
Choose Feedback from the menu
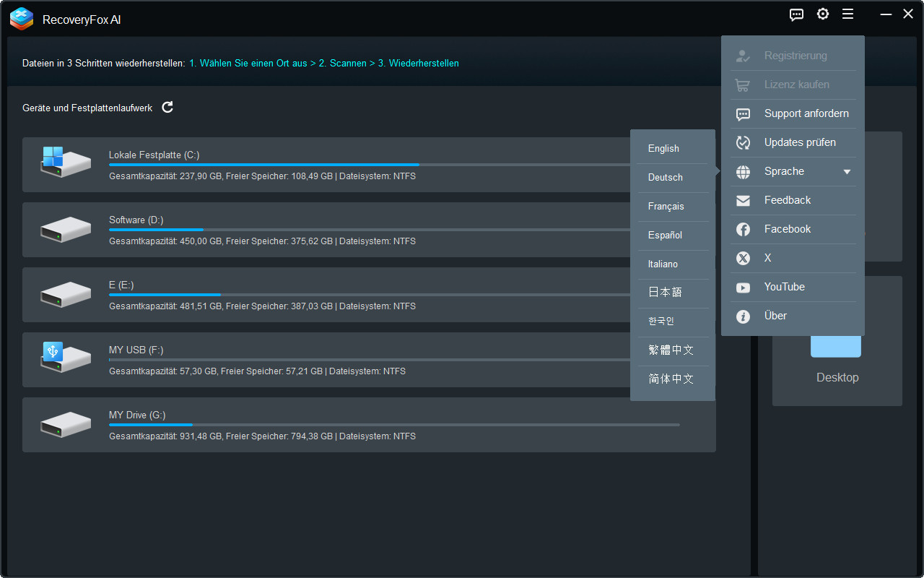tap(793, 200)
